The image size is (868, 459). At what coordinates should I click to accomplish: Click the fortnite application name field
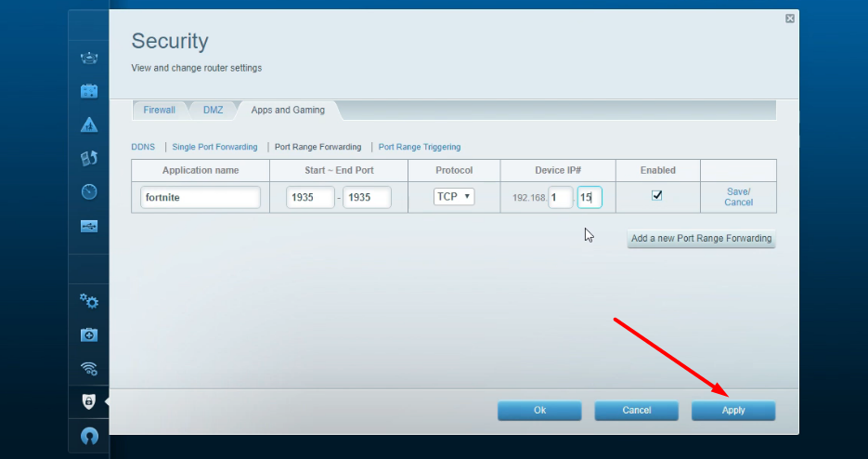[201, 197]
